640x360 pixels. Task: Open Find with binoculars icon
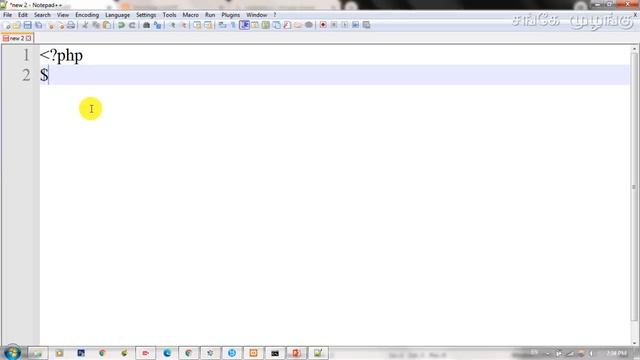pyautogui.click(x=146, y=25)
